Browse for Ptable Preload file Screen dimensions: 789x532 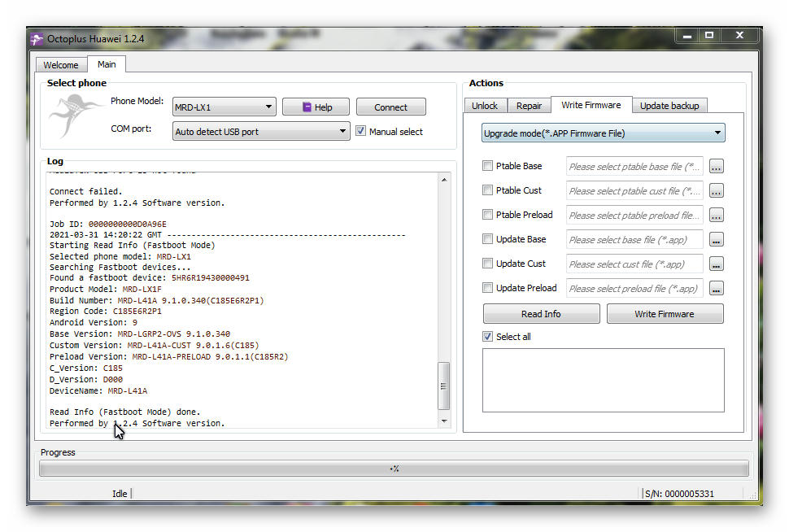point(716,216)
